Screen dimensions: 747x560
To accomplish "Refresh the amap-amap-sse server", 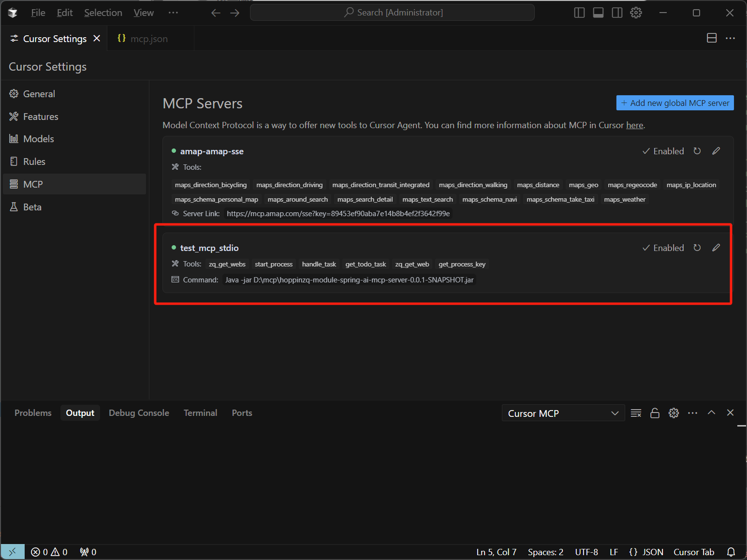I will click(697, 151).
